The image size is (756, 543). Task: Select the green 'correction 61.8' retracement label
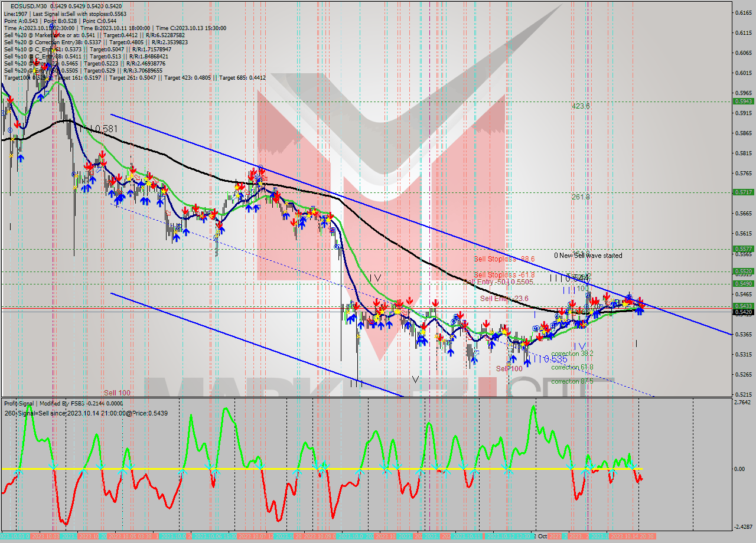572,366
